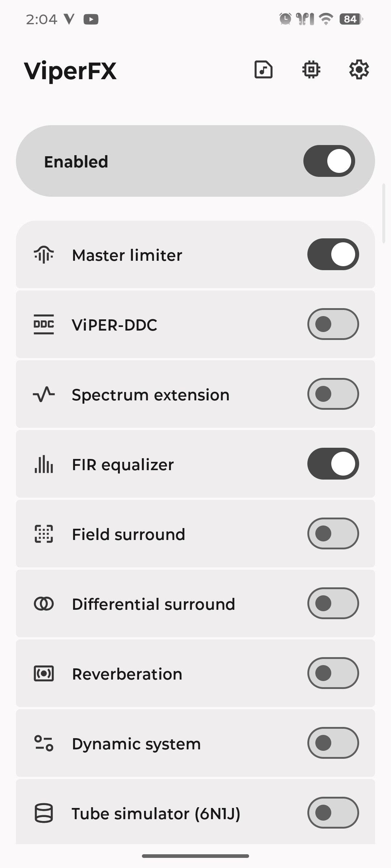Tap the driver status chip icon
Viewport: 391px width, 868px height.
click(311, 69)
